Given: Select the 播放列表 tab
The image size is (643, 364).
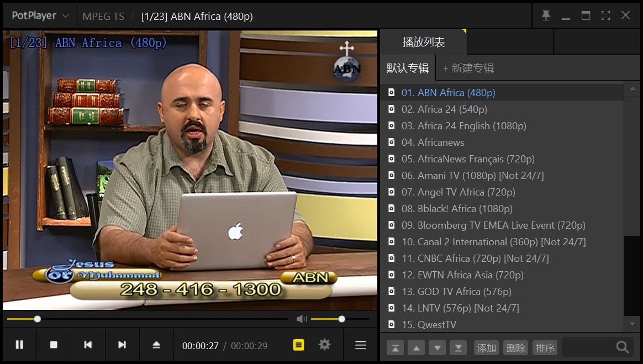Looking at the screenshot, I should pos(424,42).
